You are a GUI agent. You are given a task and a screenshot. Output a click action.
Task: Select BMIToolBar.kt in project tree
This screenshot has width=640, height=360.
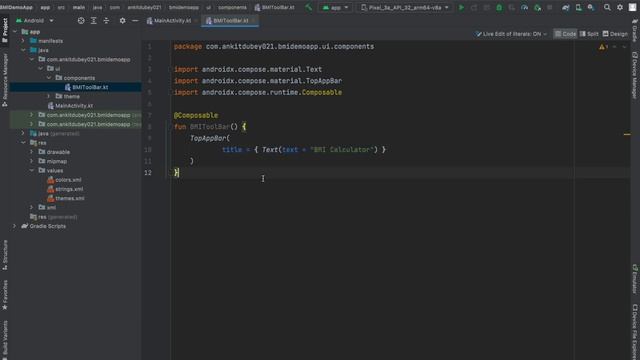[x=86, y=87]
